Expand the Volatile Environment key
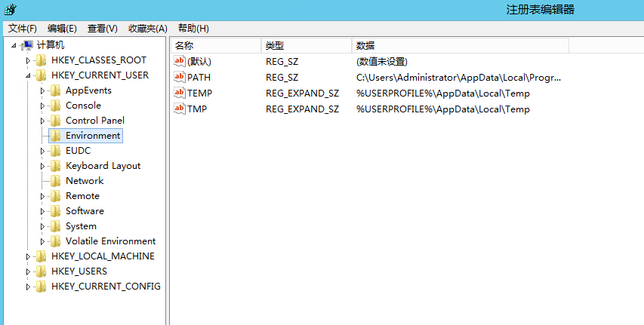644x325 pixels. (x=42, y=242)
